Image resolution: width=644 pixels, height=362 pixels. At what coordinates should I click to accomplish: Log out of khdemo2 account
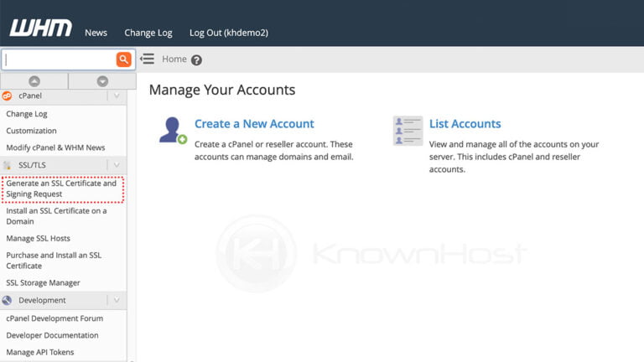click(x=228, y=33)
